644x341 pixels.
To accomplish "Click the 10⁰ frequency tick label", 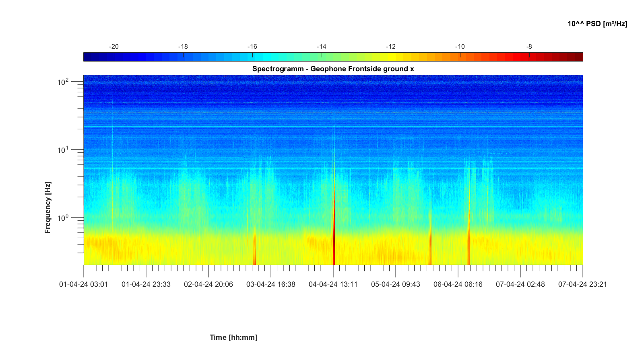I will pyautogui.click(x=63, y=218).
